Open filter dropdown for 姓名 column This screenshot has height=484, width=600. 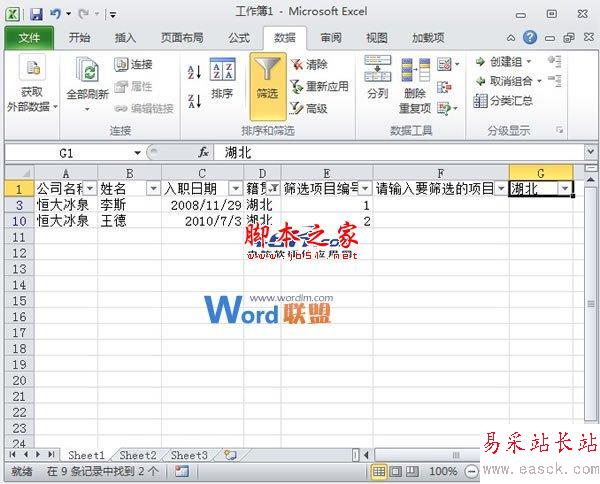(154, 188)
